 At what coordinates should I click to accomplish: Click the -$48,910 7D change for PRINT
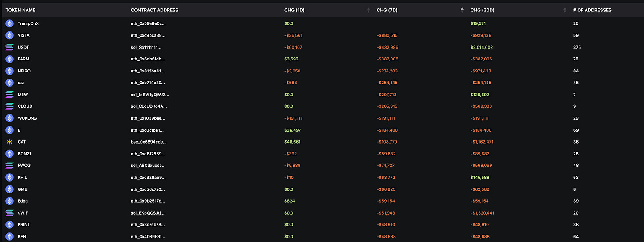[386, 225]
